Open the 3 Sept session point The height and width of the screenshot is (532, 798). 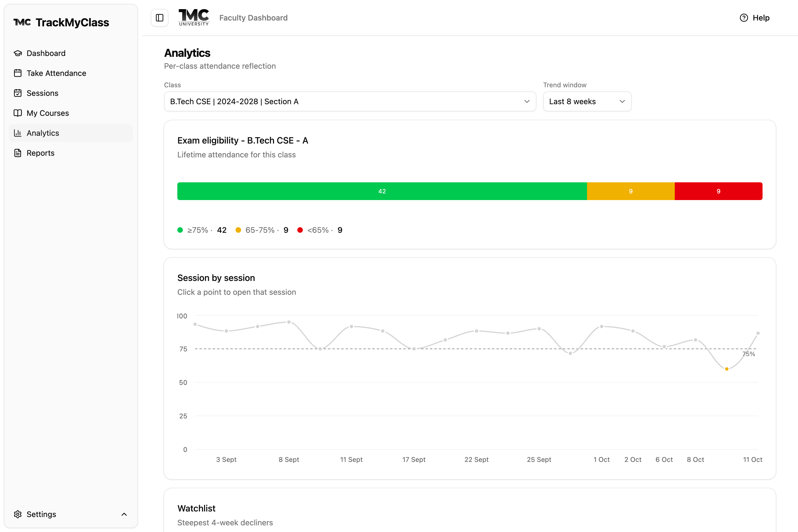point(226,331)
